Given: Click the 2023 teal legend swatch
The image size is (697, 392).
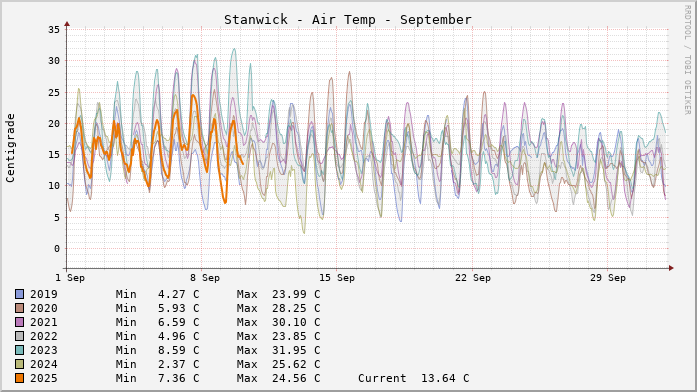Looking at the screenshot, I should 20,350.
